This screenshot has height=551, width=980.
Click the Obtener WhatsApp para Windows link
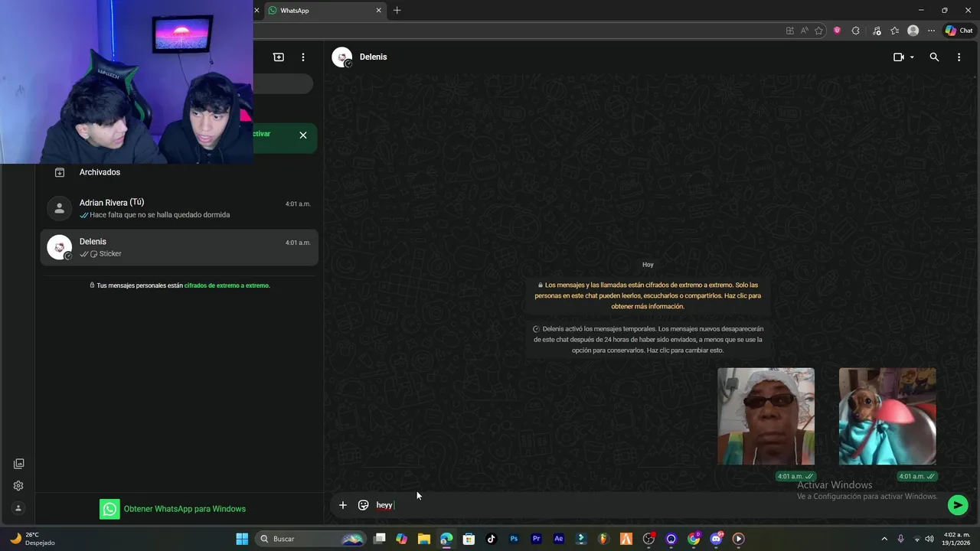pos(185,509)
